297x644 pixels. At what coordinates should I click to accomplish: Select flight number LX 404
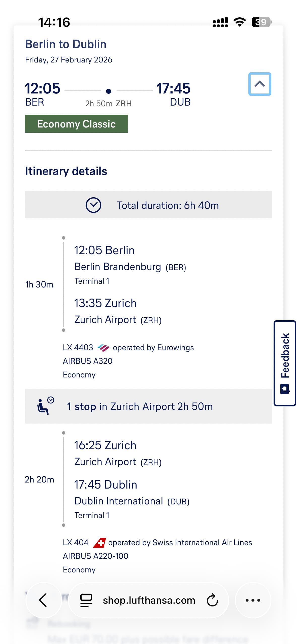[x=76, y=542]
